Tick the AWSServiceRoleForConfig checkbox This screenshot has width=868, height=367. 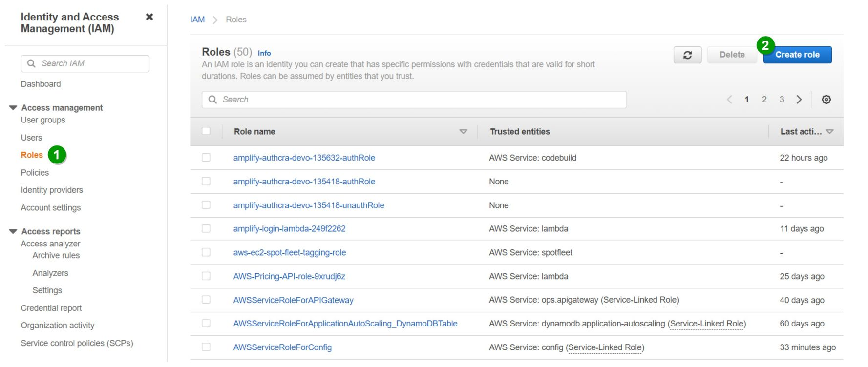206,347
